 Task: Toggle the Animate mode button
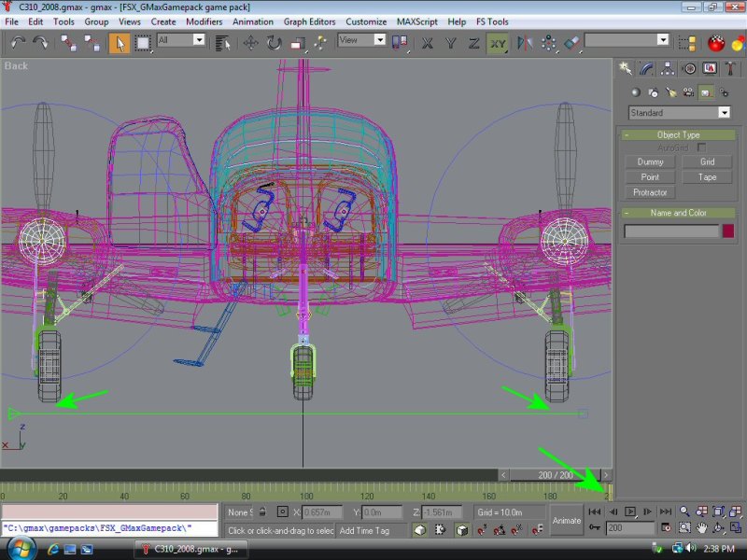566,521
